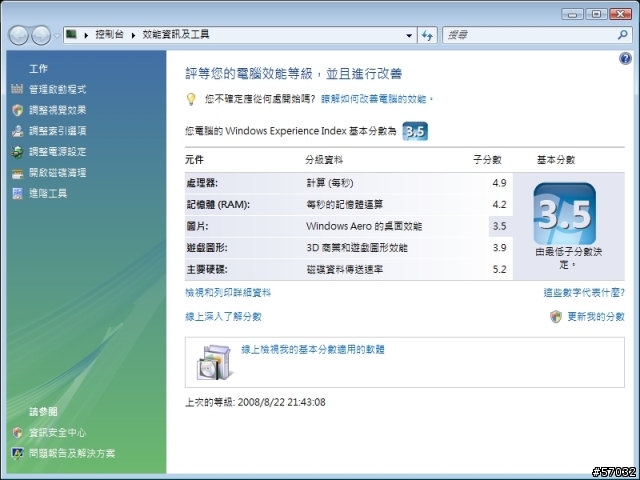Click '磁碟資料傳送速率' description text
The width and height of the screenshot is (640, 480).
[x=344, y=269]
